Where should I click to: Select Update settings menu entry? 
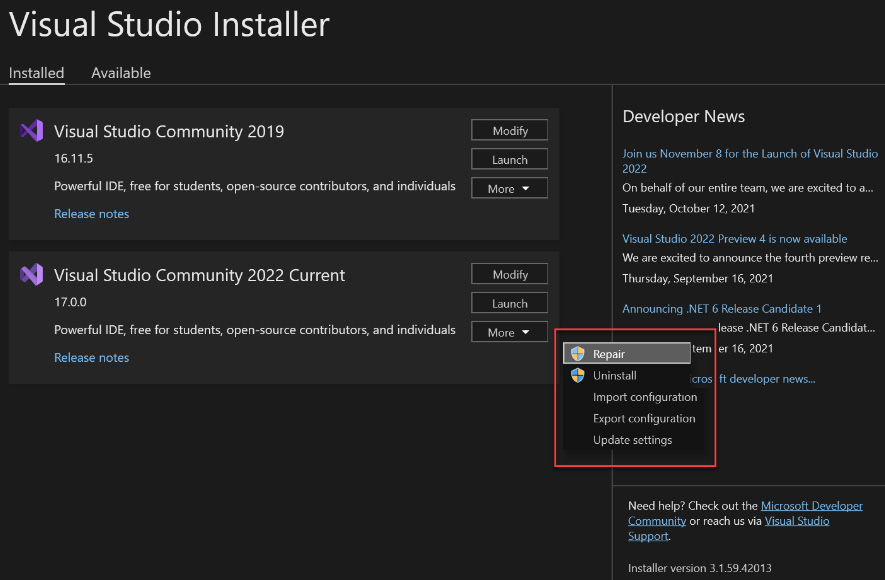[632, 440]
